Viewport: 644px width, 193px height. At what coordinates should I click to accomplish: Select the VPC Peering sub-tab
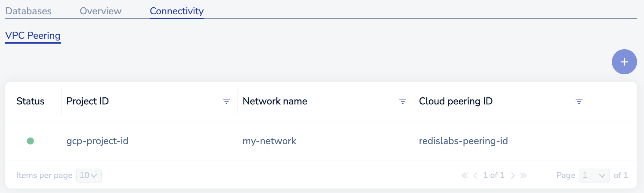(x=33, y=36)
